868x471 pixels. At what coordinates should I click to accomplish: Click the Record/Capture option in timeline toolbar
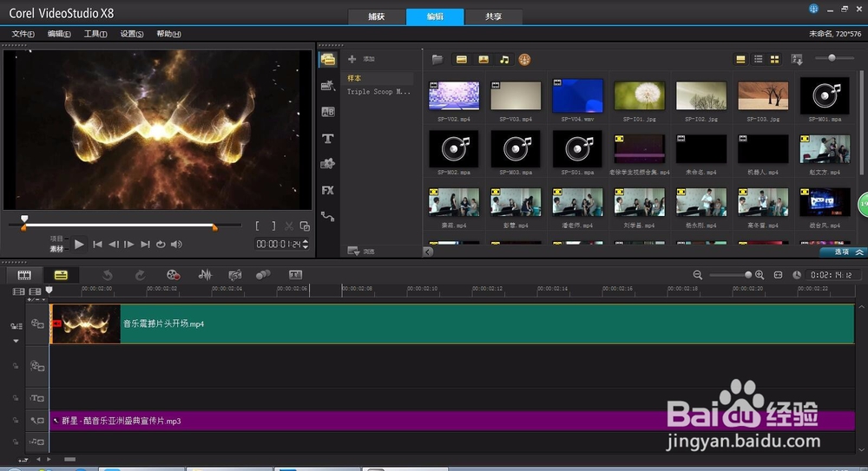[174, 275]
